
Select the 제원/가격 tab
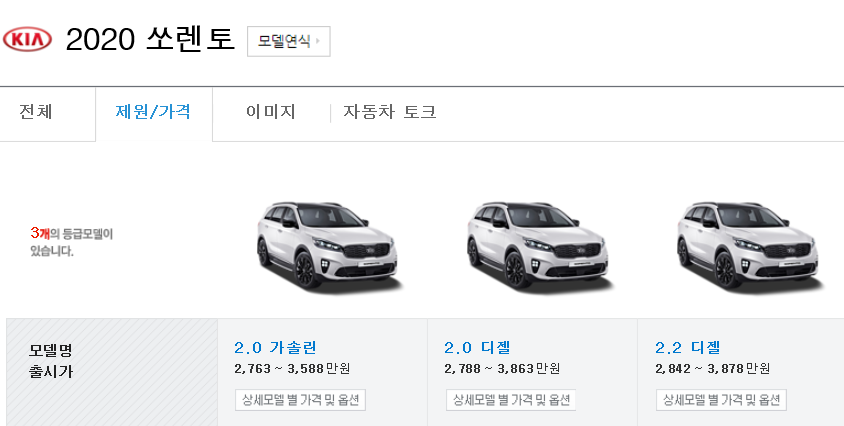153,112
